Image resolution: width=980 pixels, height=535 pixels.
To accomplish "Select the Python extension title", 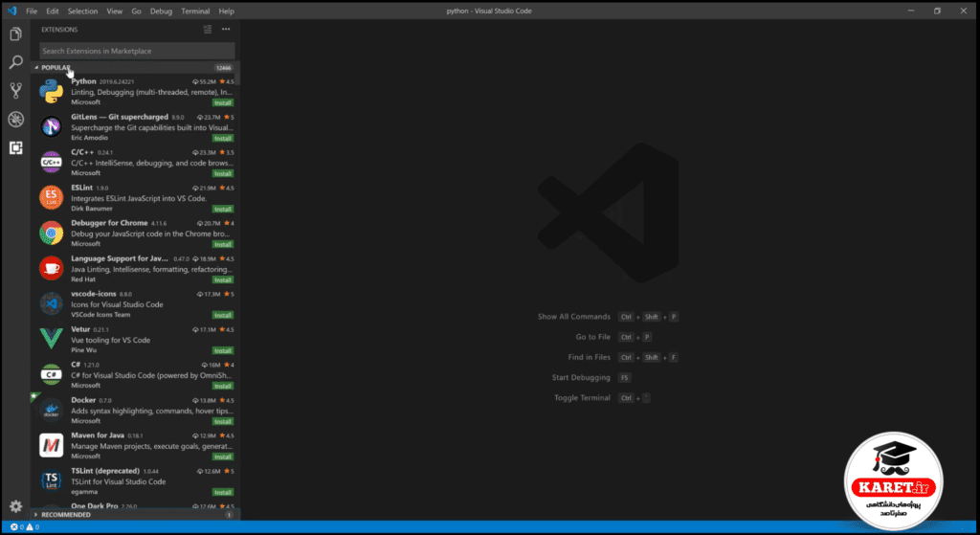I will click(x=84, y=81).
